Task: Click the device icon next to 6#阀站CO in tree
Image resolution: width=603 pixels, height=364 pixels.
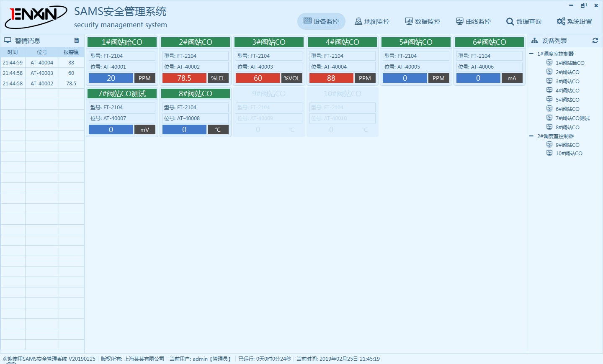Action: 549,108
